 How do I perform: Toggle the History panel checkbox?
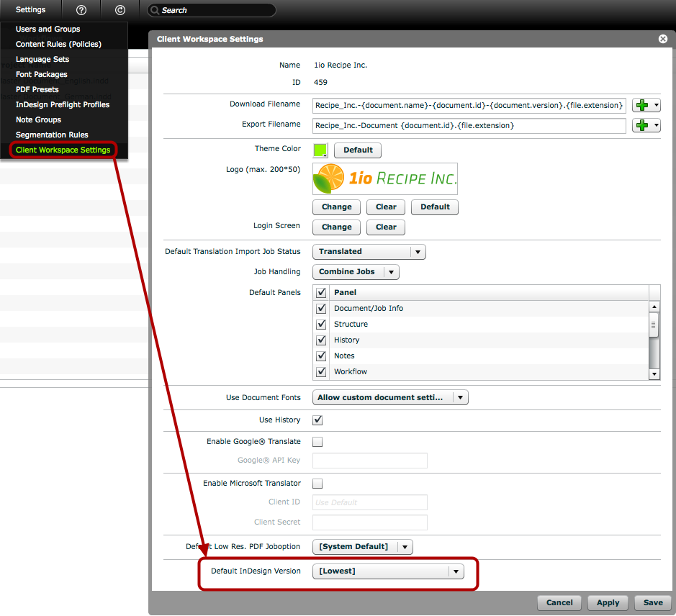click(x=321, y=340)
